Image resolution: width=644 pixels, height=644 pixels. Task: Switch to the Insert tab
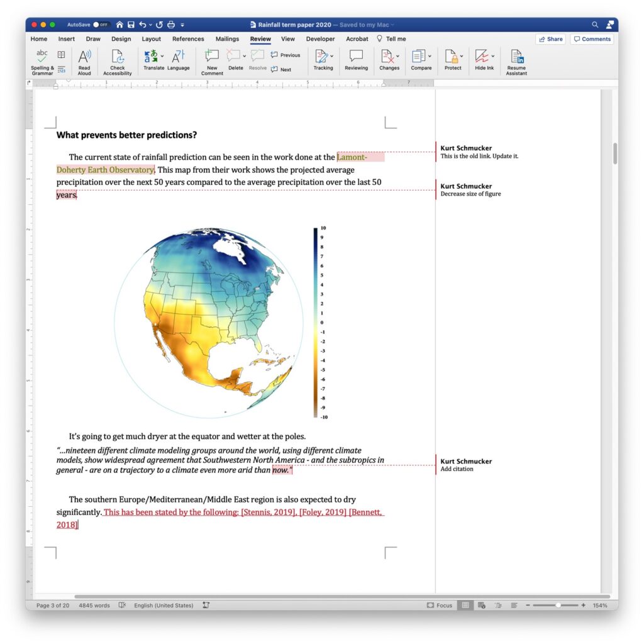click(x=67, y=38)
